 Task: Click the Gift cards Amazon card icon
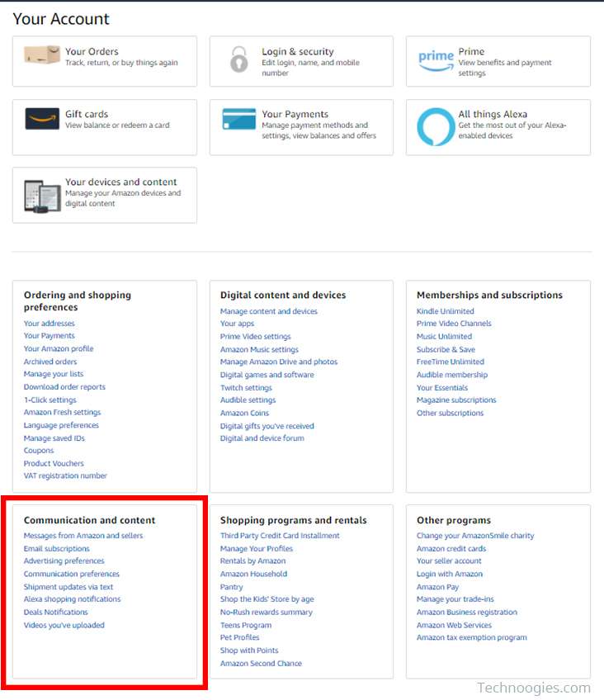[x=42, y=119]
